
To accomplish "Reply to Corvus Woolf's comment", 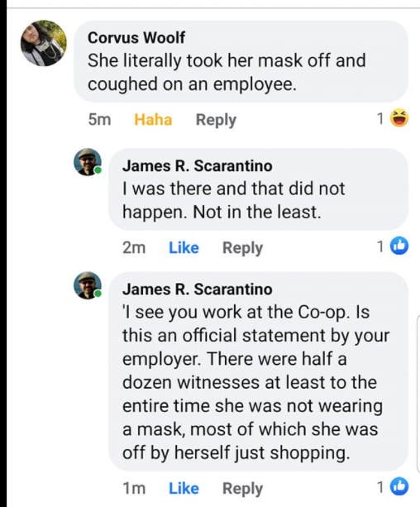I will (216, 120).
